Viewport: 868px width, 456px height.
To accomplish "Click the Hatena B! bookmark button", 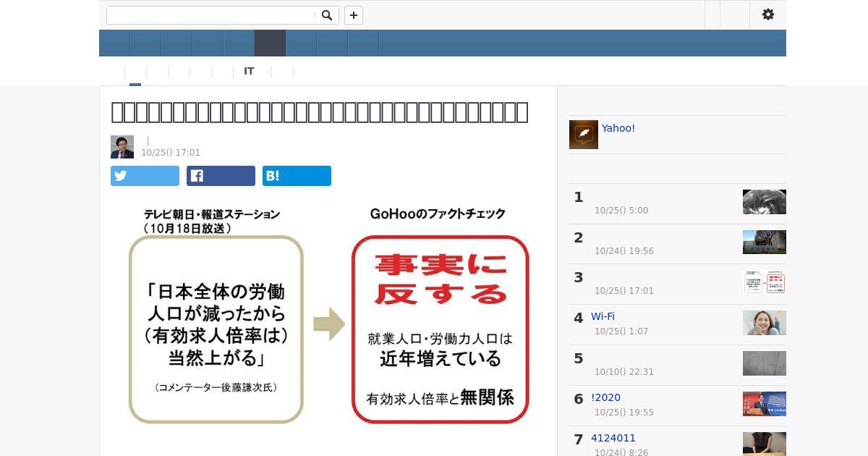I will (297, 176).
